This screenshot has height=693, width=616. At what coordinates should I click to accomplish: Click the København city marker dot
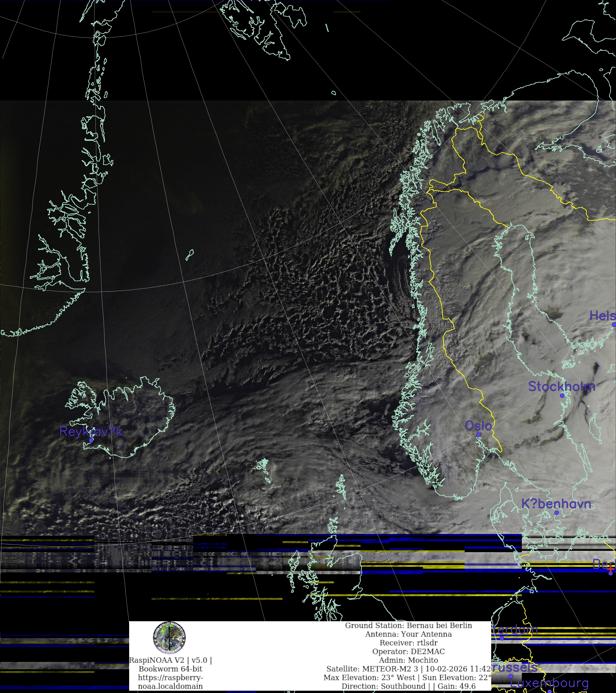[x=556, y=513]
